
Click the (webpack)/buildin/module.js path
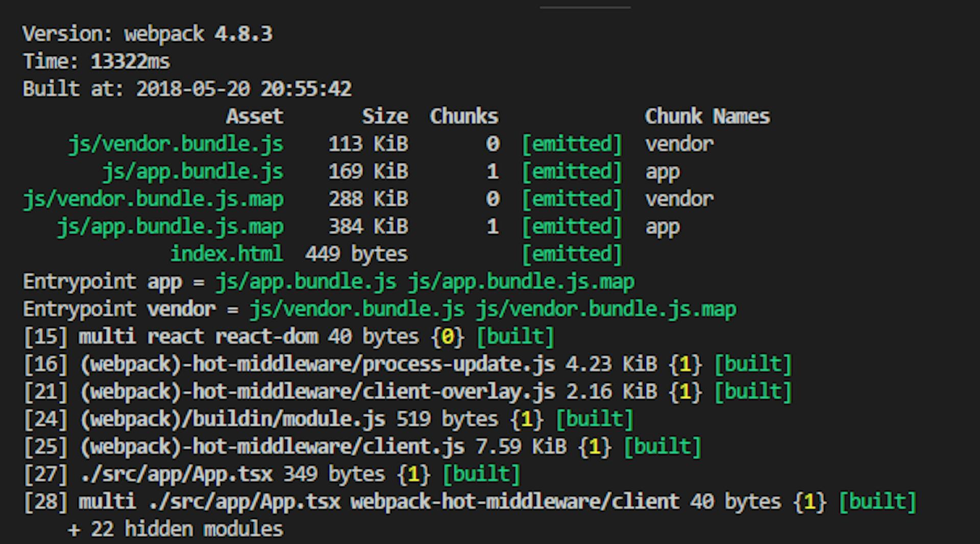click(232, 420)
